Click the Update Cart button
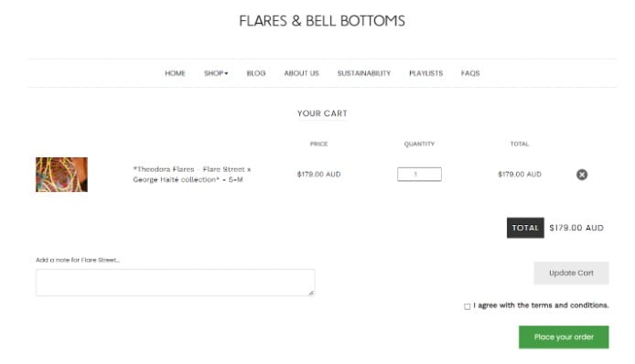Image resolution: width=635 pixels, height=364 pixels. [571, 273]
